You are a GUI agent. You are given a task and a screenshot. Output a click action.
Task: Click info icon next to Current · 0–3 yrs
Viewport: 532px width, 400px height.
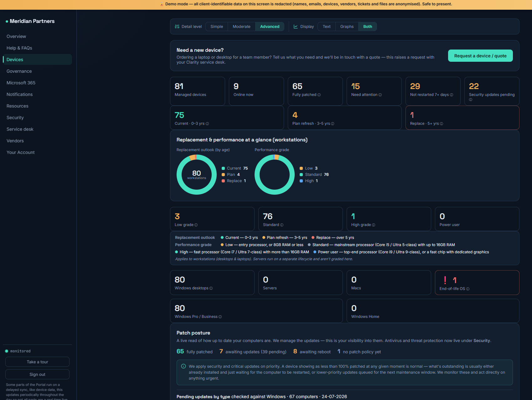(x=207, y=124)
